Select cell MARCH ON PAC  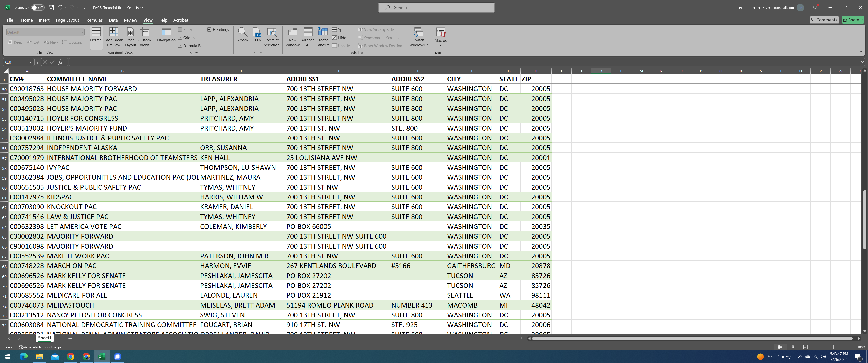point(122,266)
